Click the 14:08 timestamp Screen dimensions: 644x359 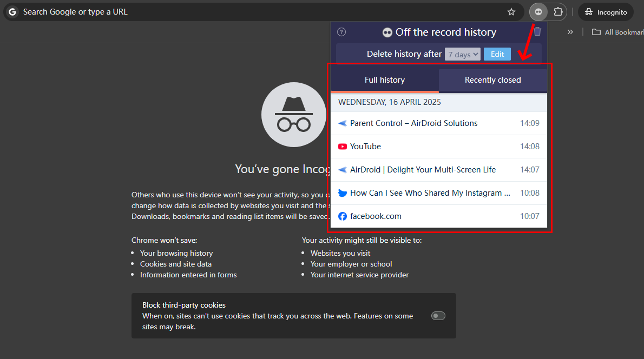click(x=530, y=147)
